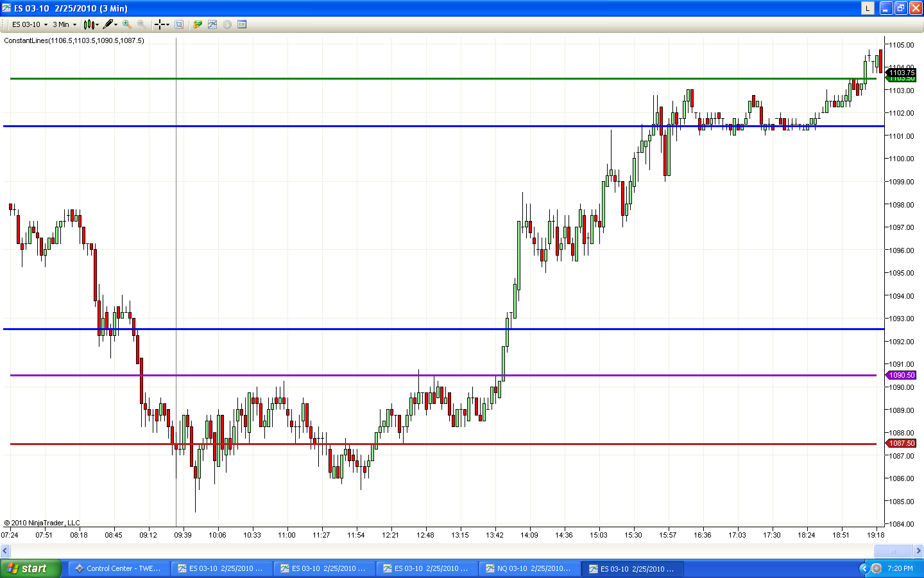The image size is (924, 578).
Task: Expand the drawing tools dropdown arrow
Action: pyautogui.click(x=116, y=24)
